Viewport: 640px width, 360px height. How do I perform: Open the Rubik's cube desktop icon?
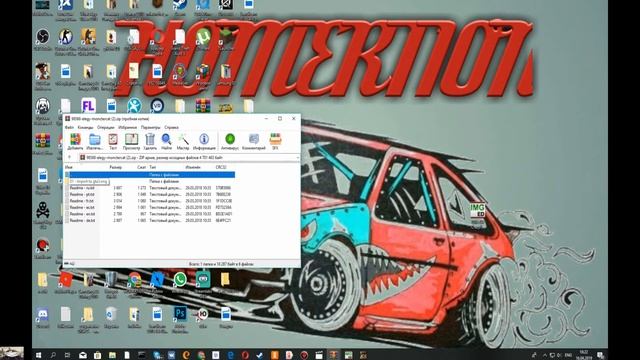pos(203,72)
